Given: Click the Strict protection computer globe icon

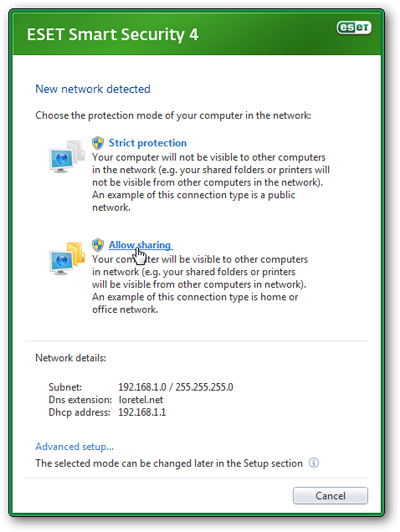Looking at the screenshot, I should point(66,156).
